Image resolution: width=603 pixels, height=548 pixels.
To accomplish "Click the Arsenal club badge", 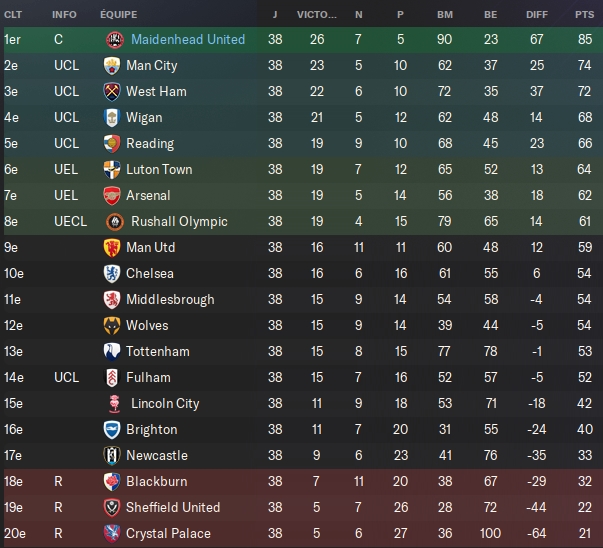I will [x=112, y=196].
